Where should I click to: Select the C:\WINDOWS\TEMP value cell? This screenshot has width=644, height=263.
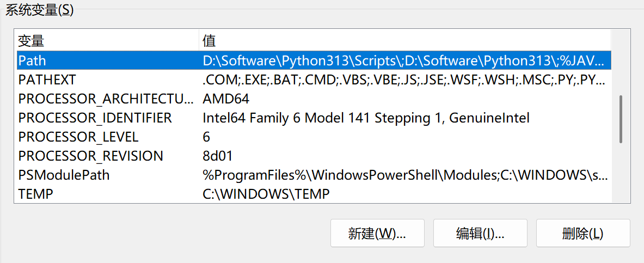tap(266, 194)
